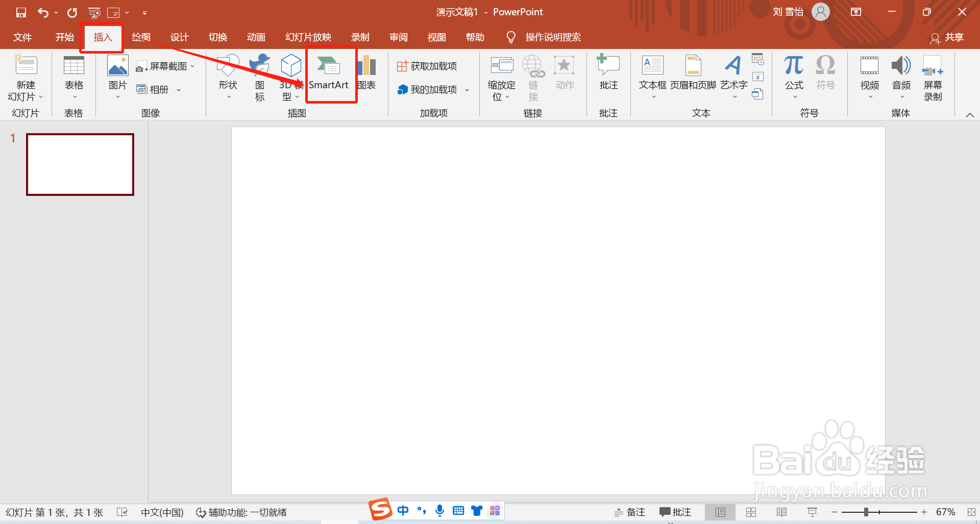Insert a SmartArt graphic
The height and width of the screenshot is (524, 980).
pyautogui.click(x=329, y=74)
